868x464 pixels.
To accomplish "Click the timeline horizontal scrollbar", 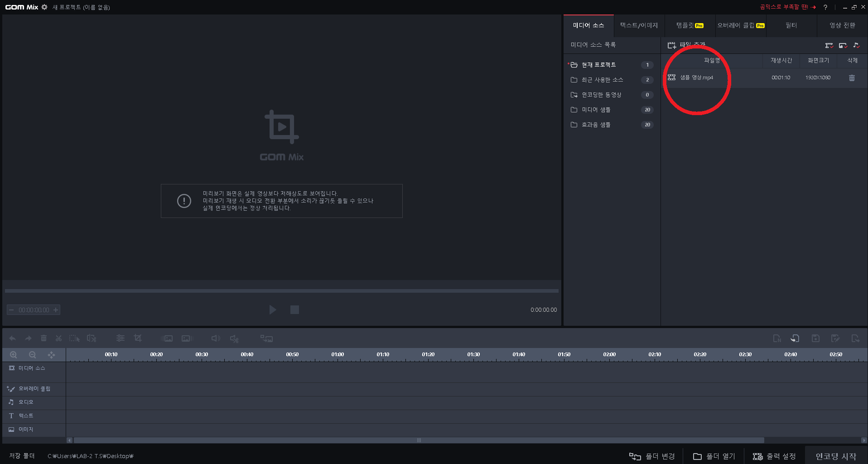I will tap(419, 440).
